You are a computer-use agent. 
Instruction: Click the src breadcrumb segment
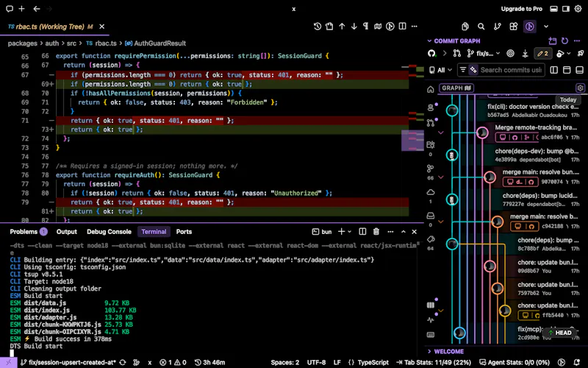coord(71,43)
